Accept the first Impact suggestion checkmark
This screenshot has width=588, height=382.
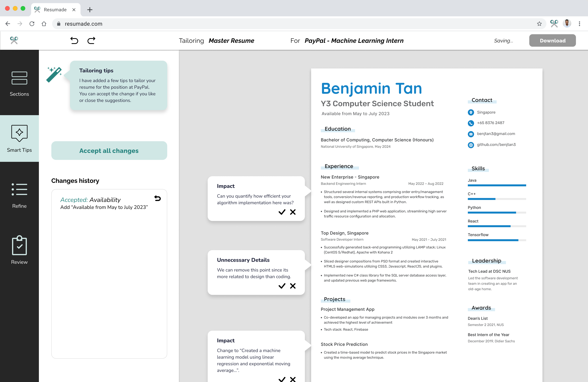coord(282,212)
